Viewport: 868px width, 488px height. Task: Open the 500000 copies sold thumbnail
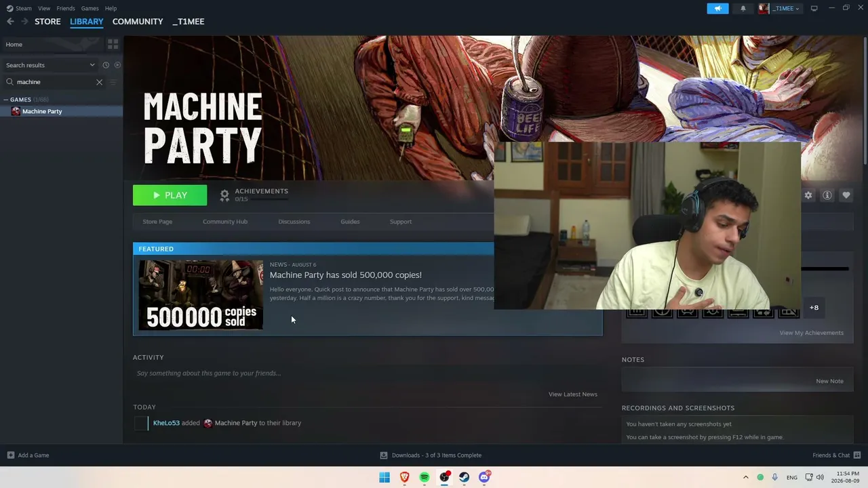click(x=201, y=296)
